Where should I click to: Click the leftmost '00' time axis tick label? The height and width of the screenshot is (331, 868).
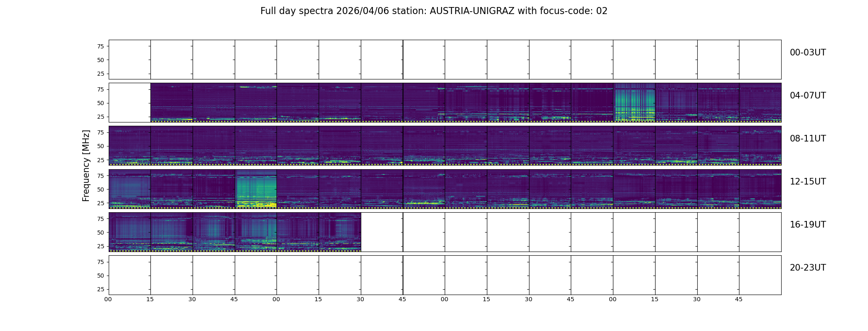pyautogui.click(x=108, y=299)
